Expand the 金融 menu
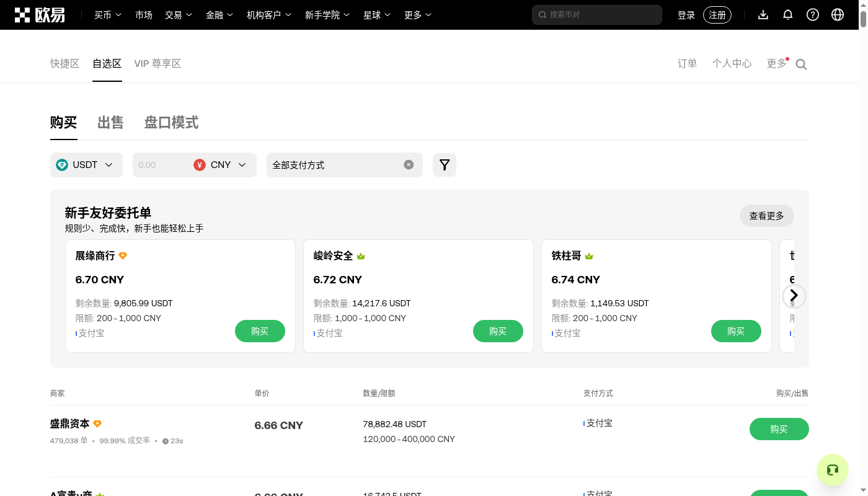Viewport: 868px width, 496px height. click(x=219, y=15)
